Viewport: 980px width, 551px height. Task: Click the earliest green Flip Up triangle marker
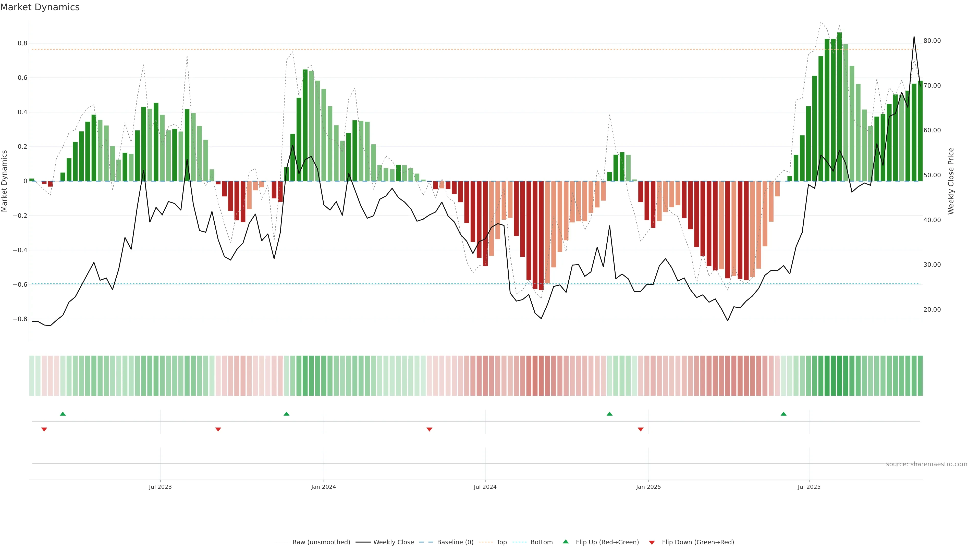(x=63, y=414)
